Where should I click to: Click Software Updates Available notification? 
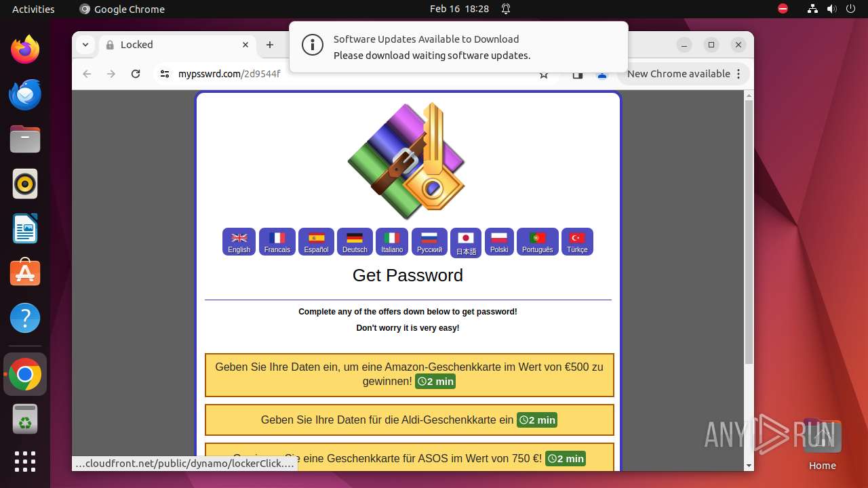point(458,47)
